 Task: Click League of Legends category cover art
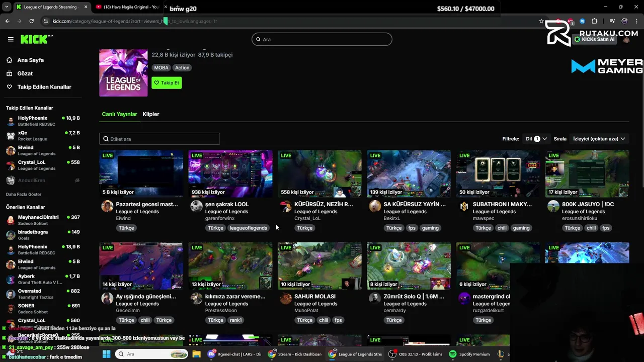[x=123, y=73]
